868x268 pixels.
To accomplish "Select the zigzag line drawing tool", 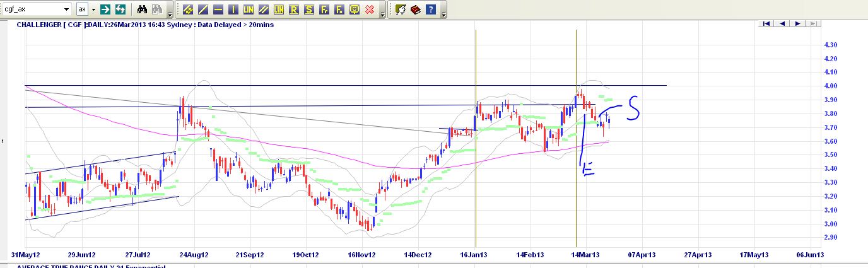I will click(188, 9).
